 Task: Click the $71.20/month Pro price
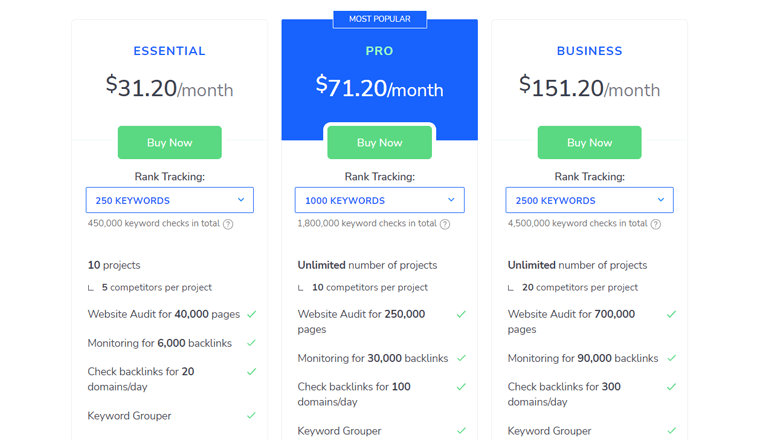(380, 87)
